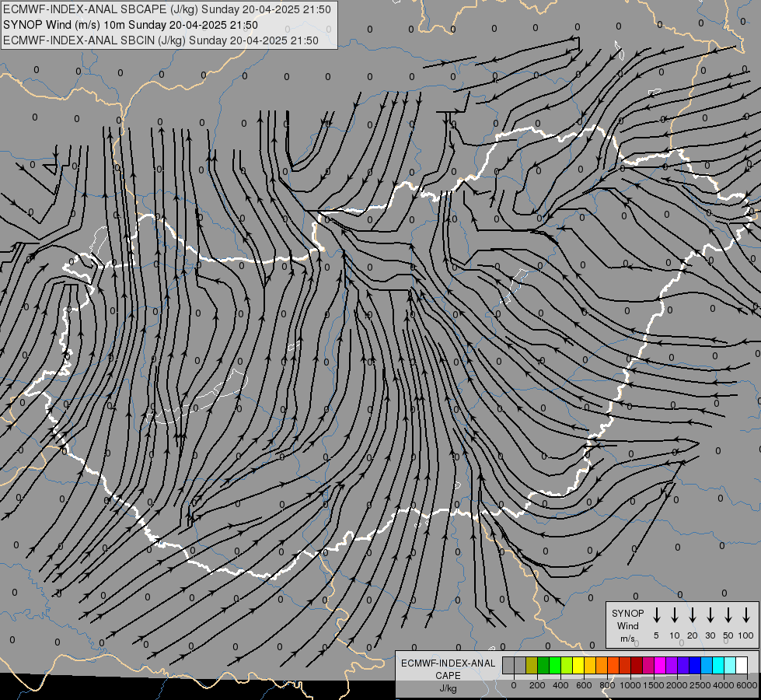Viewport: 761px width, 700px height.
Task: Click the ECMWF-INDEX-ANAL label in CAPE legend
Action: (448, 663)
